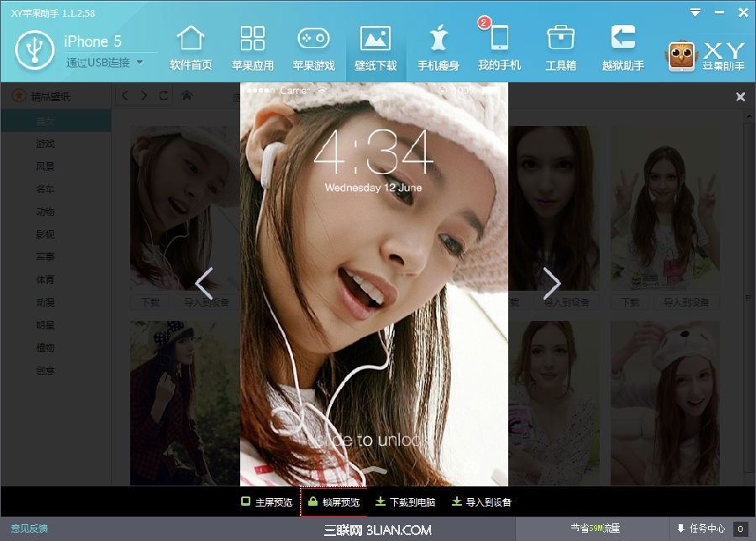Open the bear-hat girl wallpaper thumbnail
The width and height of the screenshot is (756, 541).
pyautogui.click(x=665, y=403)
